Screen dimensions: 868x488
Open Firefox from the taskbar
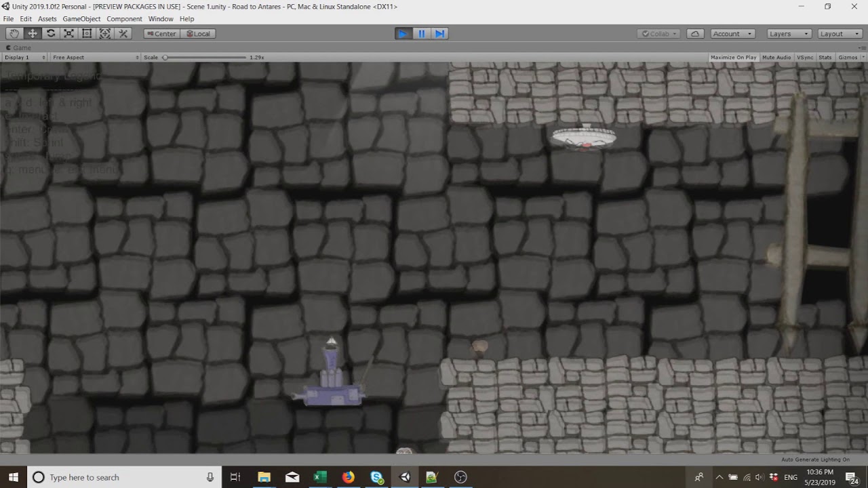point(349,477)
